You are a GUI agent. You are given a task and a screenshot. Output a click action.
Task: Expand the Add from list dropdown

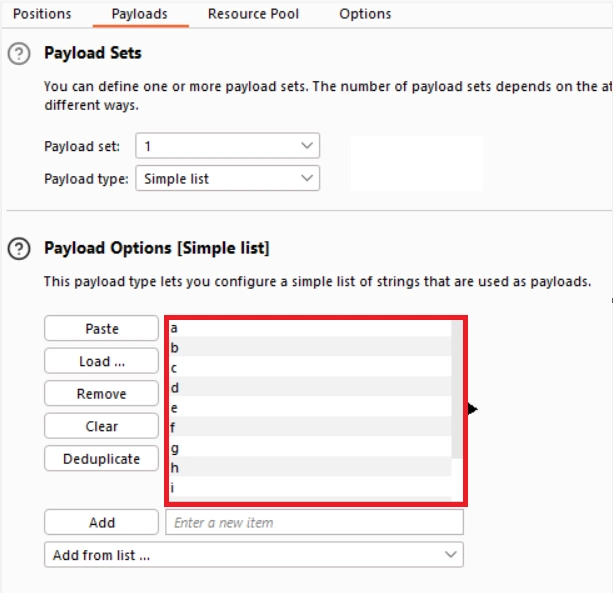click(x=254, y=555)
